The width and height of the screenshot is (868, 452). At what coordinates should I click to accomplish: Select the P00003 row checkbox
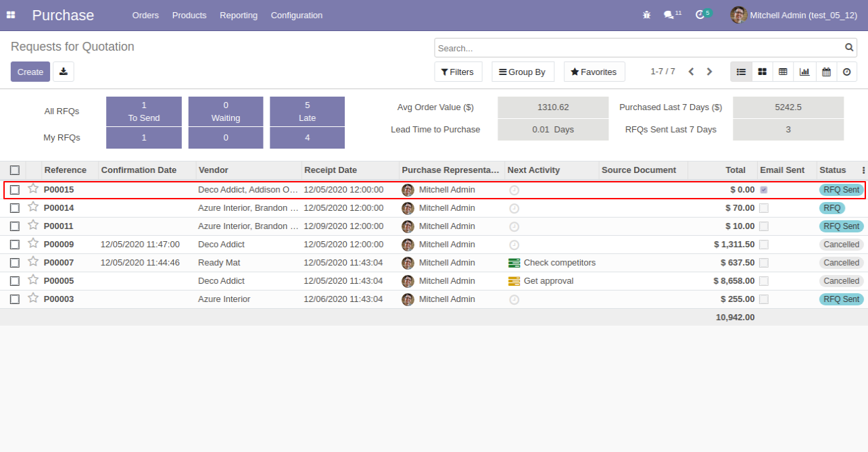[x=15, y=299]
